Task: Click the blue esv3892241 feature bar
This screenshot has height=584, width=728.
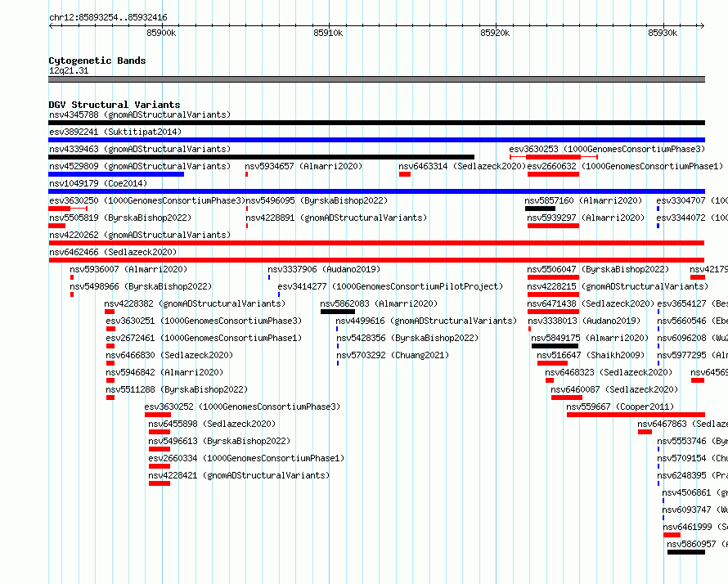Action: (x=376, y=140)
